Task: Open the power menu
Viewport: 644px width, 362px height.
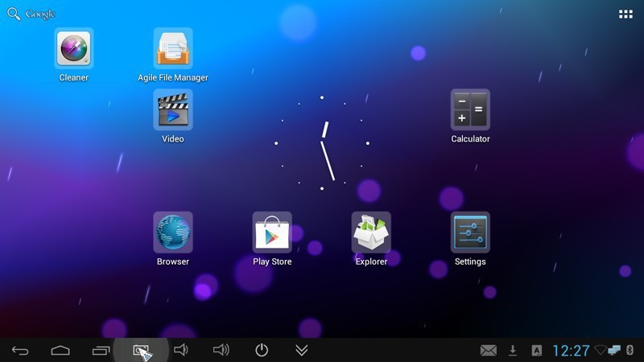Action: tap(262, 350)
